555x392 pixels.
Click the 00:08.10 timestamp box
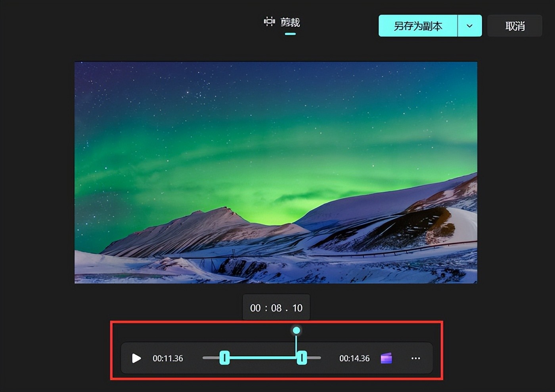[276, 308]
